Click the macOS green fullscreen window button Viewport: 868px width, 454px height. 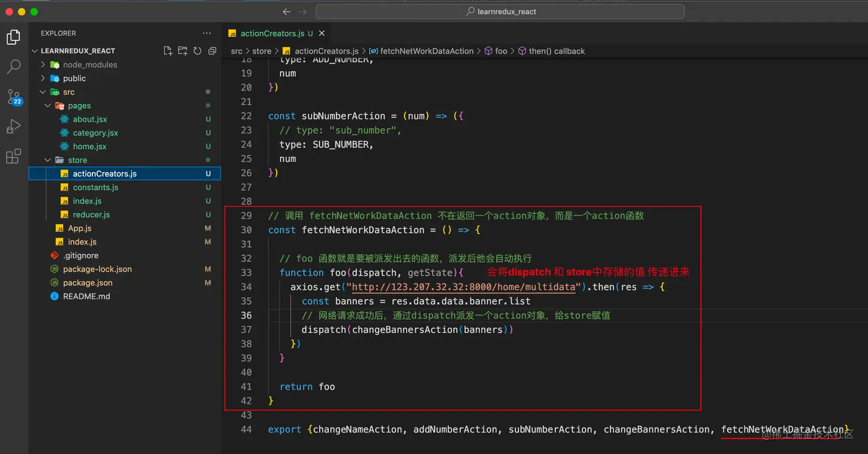(x=34, y=11)
